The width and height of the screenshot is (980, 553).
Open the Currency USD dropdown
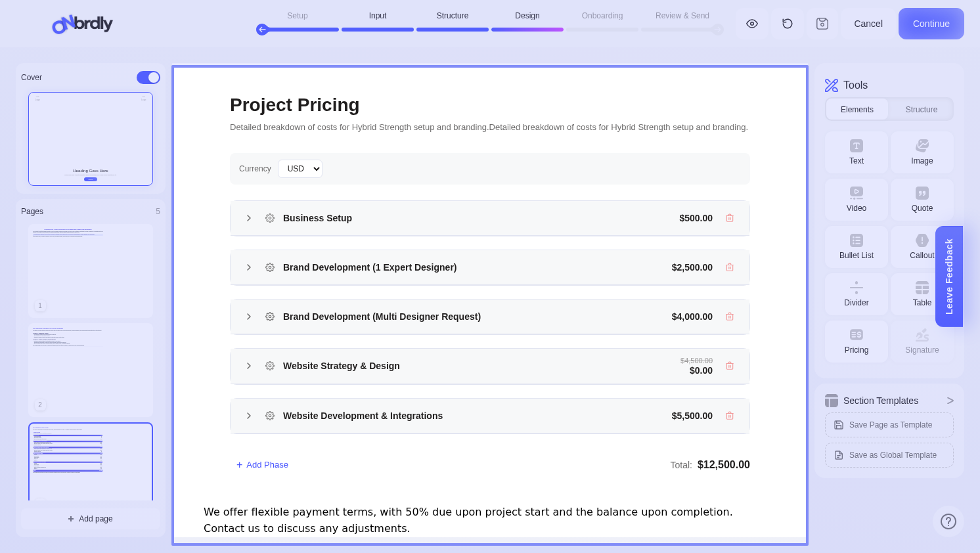pos(300,169)
